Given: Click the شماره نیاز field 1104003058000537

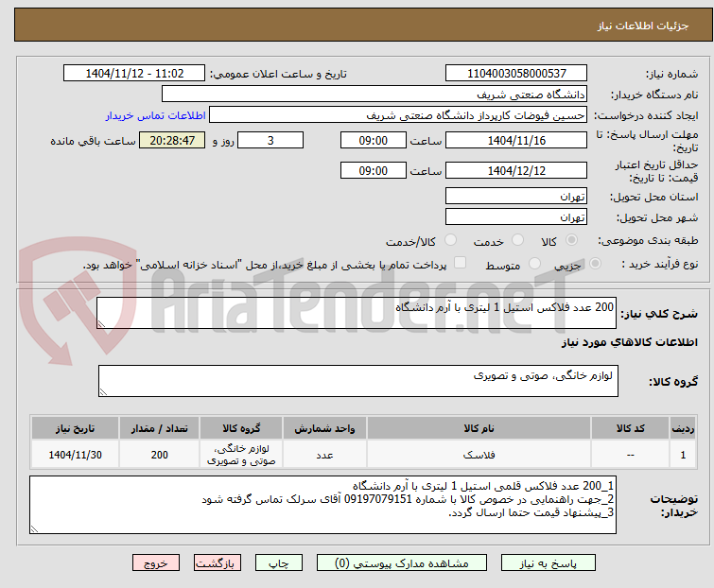Looking at the screenshot, I should pyautogui.click(x=516, y=74).
